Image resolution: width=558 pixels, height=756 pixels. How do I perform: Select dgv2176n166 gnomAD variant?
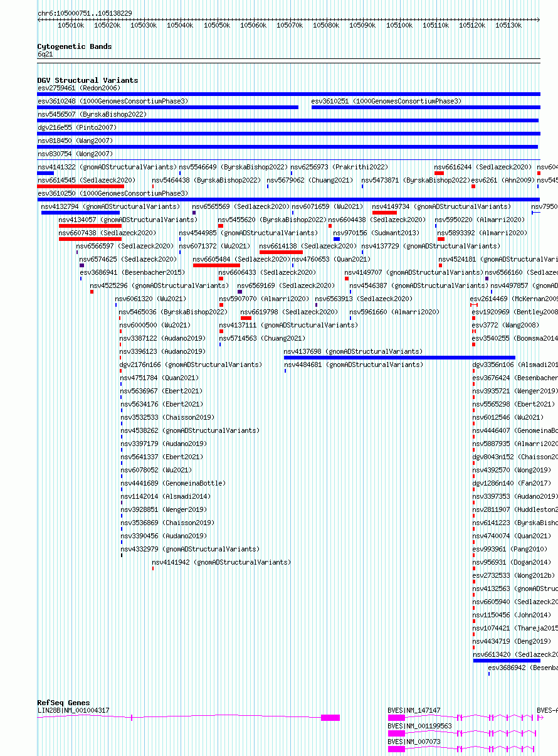[191, 365]
